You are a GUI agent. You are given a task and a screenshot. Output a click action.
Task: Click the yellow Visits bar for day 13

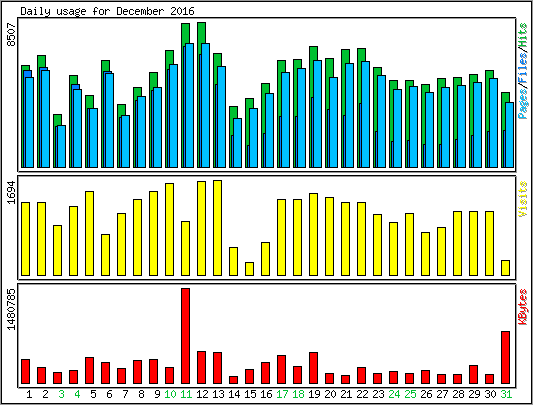pyautogui.click(x=218, y=228)
